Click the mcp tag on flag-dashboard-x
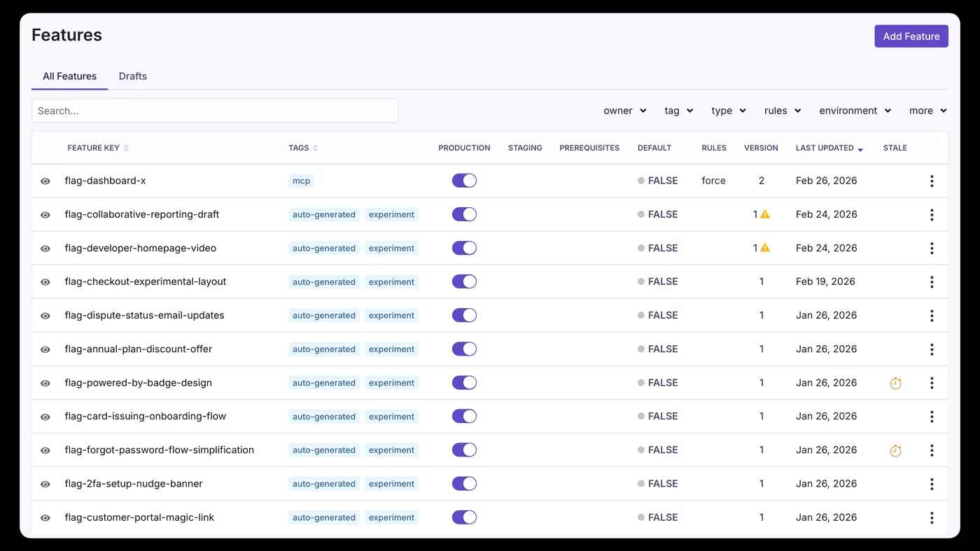 click(x=302, y=181)
